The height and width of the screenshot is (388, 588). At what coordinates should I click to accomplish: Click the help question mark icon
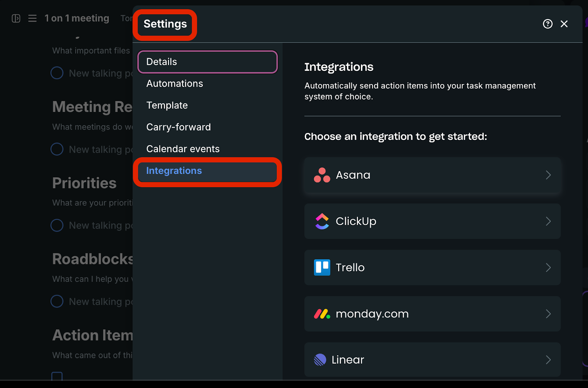tap(548, 24)
